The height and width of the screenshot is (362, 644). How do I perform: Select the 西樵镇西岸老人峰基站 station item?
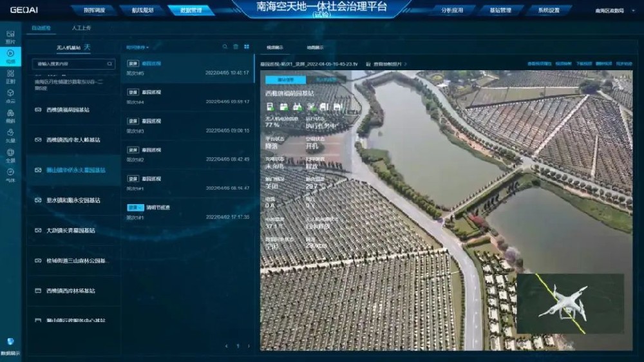coord(73,140)
